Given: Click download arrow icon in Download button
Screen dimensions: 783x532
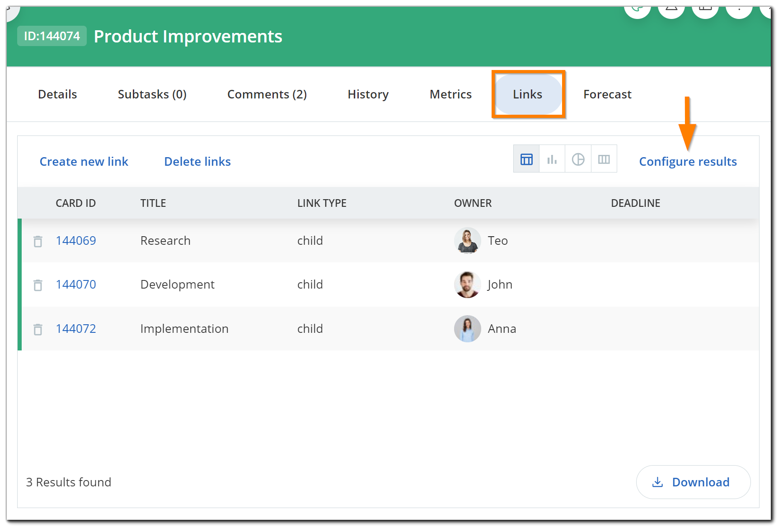Looking at the screenshot, I should pos(657,482).
